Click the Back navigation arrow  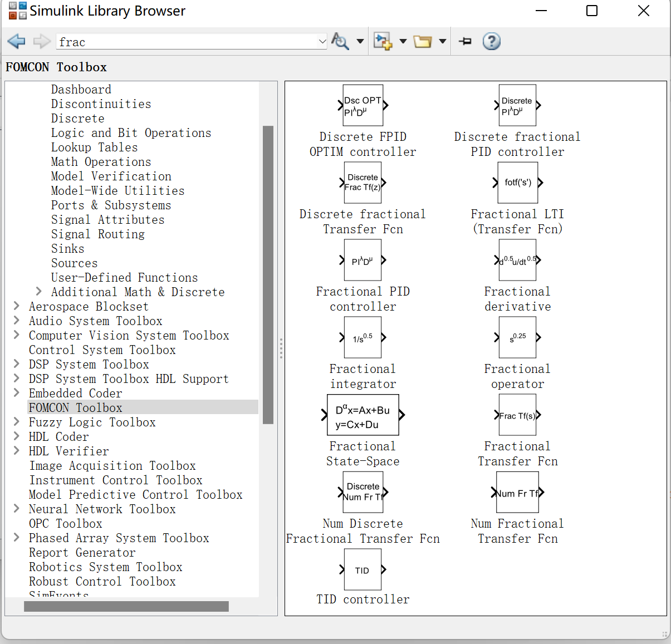[x=17, y=41]
